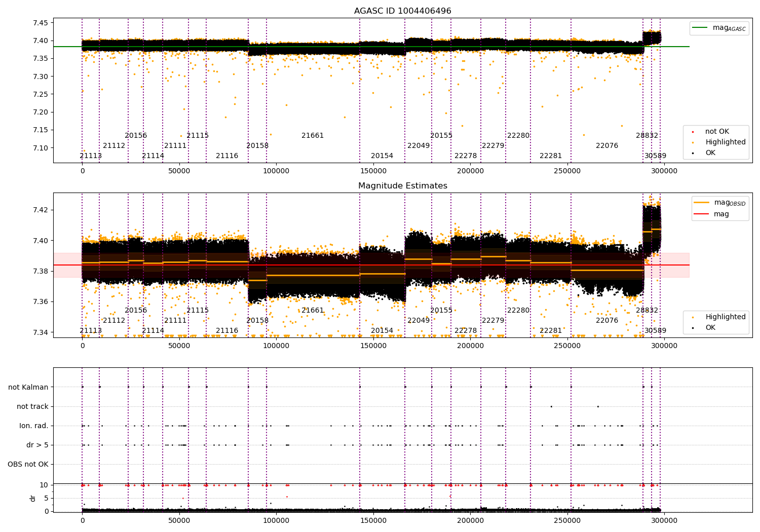Click the "not Kalman" axis label
760x532 pixels.
coord(28,387)
